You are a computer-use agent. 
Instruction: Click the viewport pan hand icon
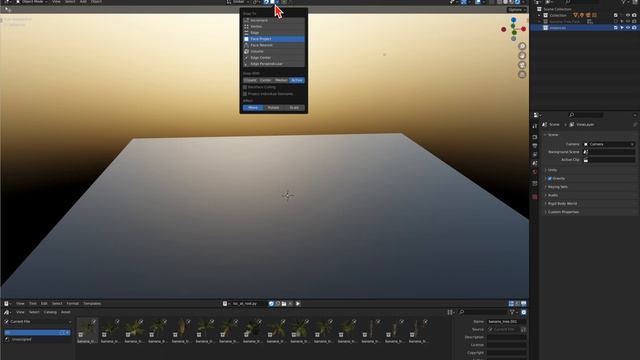click(x=522, y=56)
